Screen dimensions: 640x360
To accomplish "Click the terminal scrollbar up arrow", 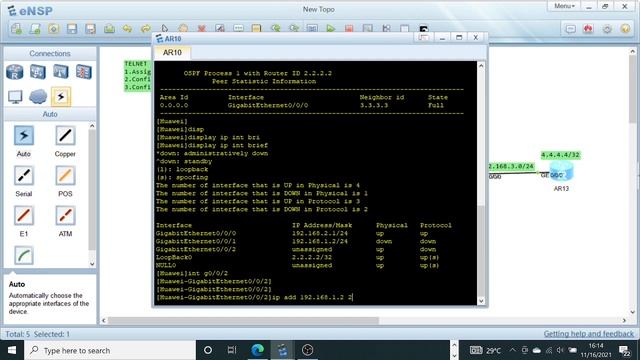I will click(481, 66).
